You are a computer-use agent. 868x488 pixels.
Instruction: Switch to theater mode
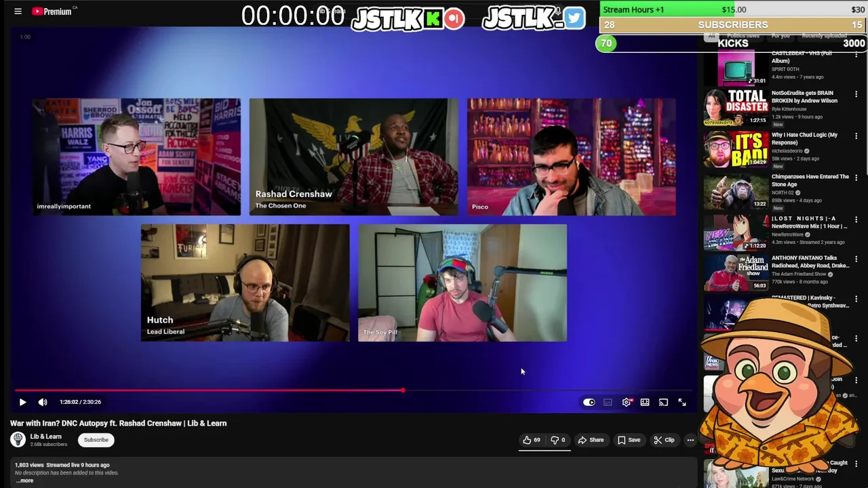(645, 403)
